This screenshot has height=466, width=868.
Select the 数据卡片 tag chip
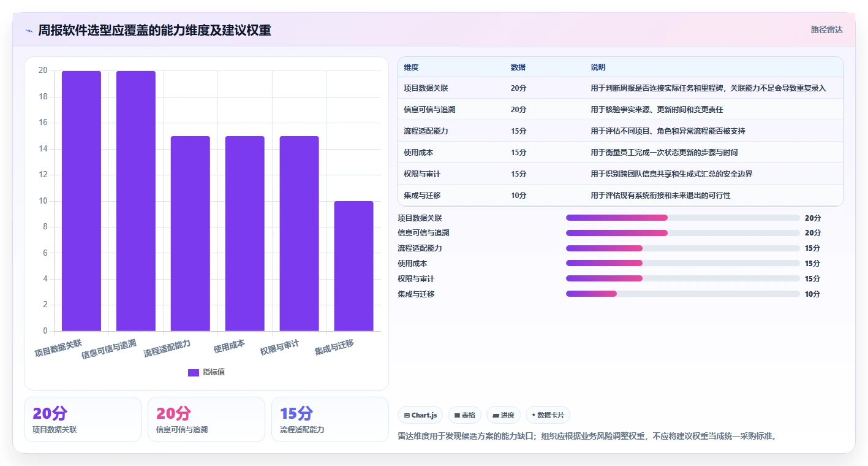[x=548, y=415]
